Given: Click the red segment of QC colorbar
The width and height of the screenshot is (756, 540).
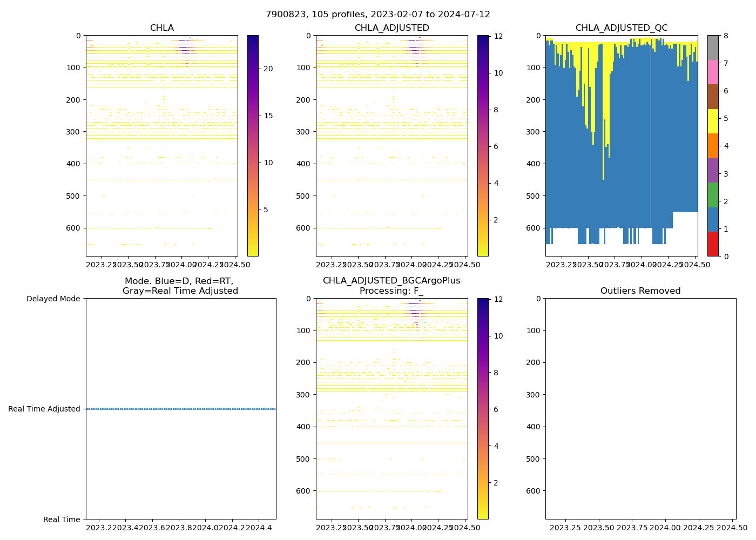Looking at the screenshot, I should (713, 244).
